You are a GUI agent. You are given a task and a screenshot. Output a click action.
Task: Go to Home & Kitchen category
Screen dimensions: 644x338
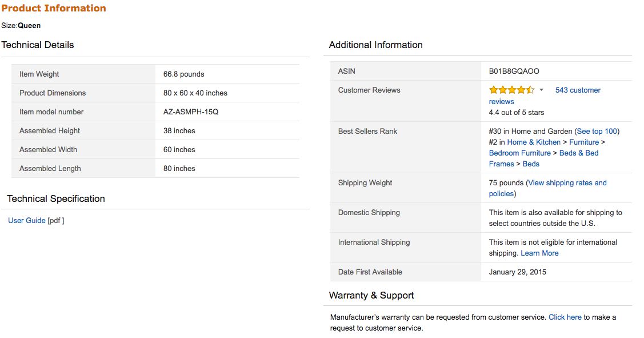[x=534, y=142]
